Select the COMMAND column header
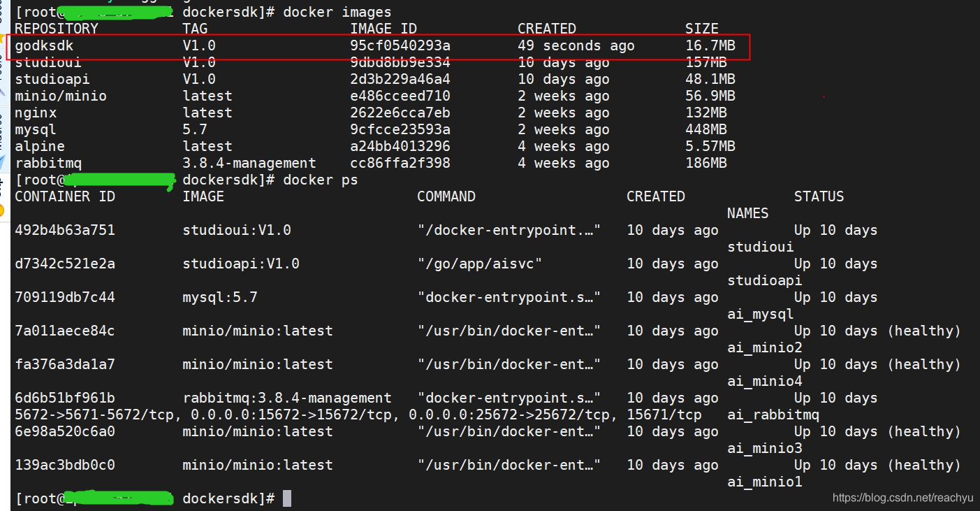The height and width of the screenshot is (511, 980). pyautogui.click(x=446, y=196)
